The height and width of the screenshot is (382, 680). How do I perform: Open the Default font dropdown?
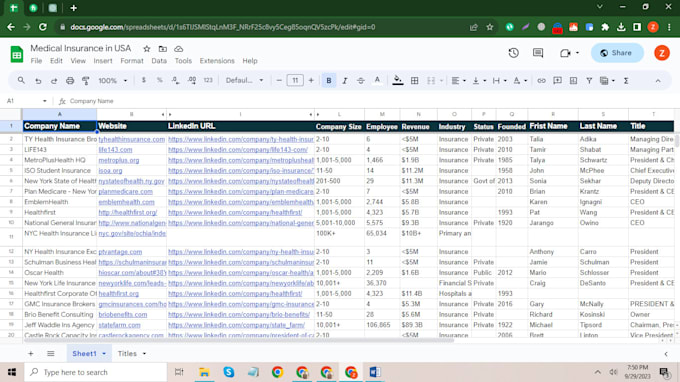pos(244,80)
